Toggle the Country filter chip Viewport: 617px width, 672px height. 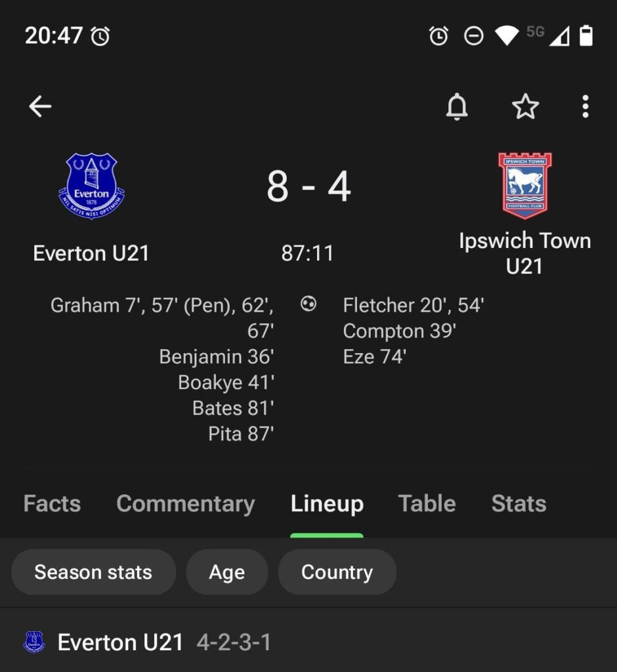[x=337, y=572]
